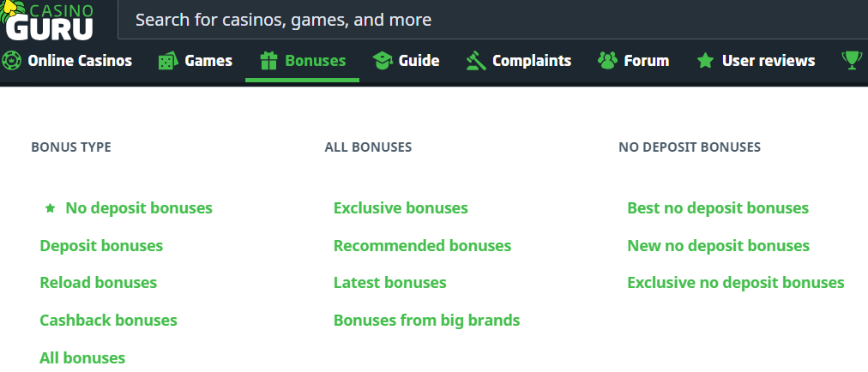Open No deposit bonuses link
This screenshot has height=372, width=868.
coord(139,208)
